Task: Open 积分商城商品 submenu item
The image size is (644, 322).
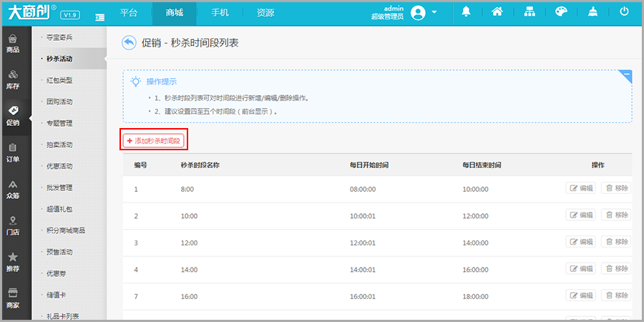Action: [x=66, y=230]
